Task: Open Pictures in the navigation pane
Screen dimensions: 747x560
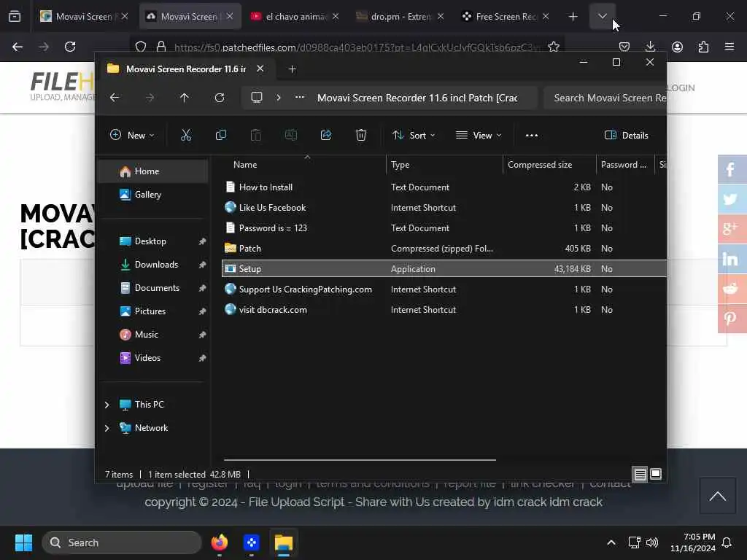Action: click(x=152, y=311)
